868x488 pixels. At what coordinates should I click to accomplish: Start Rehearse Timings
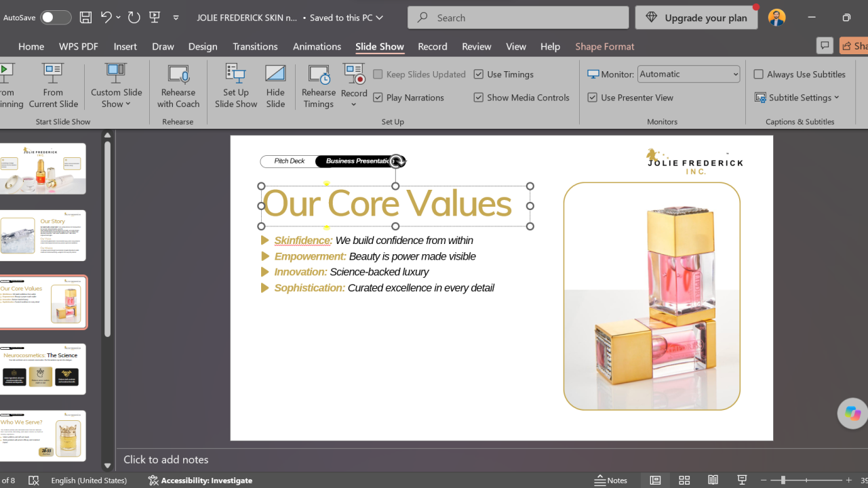(318, 85)
